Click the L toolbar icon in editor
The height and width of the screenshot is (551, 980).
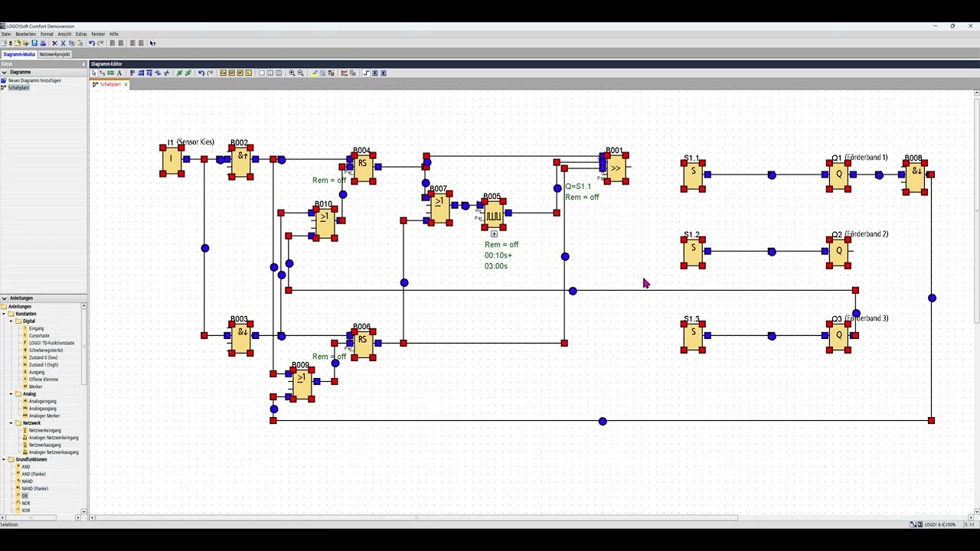pyautogui.click(x=248, y=73)
